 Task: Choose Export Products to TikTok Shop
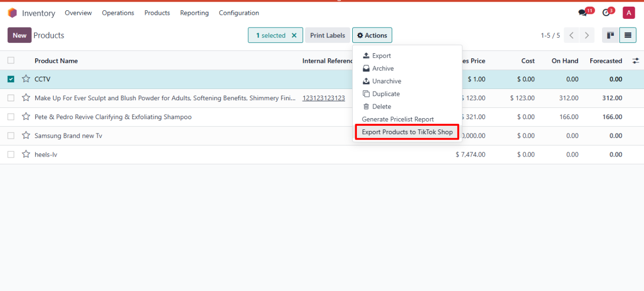tap(407, 132)
